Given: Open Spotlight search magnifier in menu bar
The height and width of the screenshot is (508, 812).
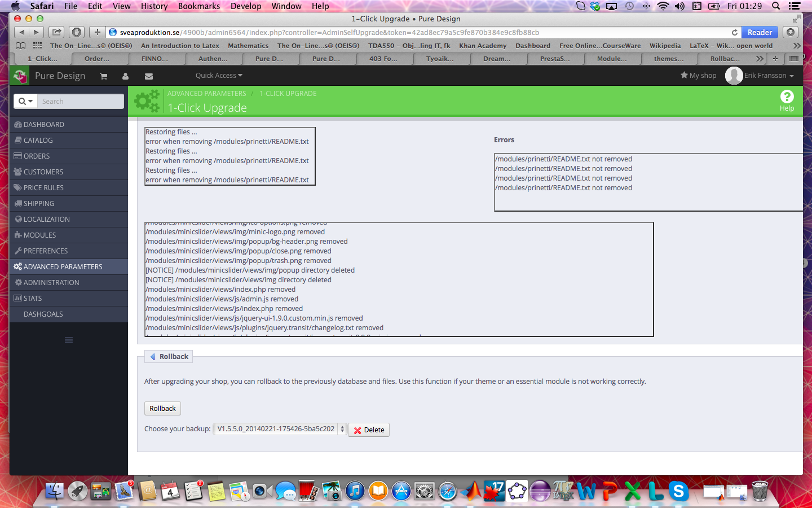Looking at the screenshot, I should point(776,6).
